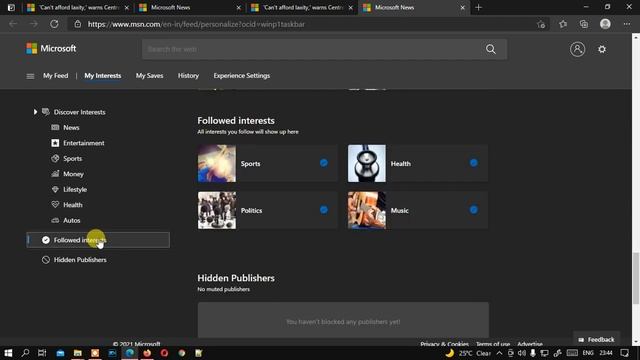This screenshot has height=360, width=640.
Task: Open the Advertise footer link
Action: point(530,344)
